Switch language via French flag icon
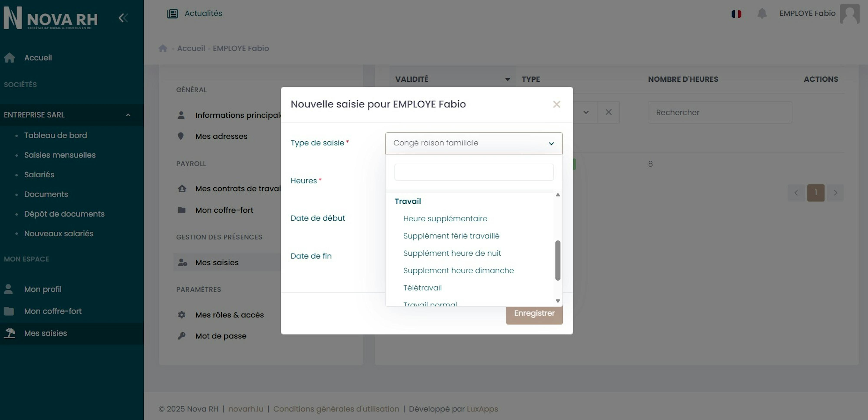Screen dimensions: 868x420 point(736,14)
